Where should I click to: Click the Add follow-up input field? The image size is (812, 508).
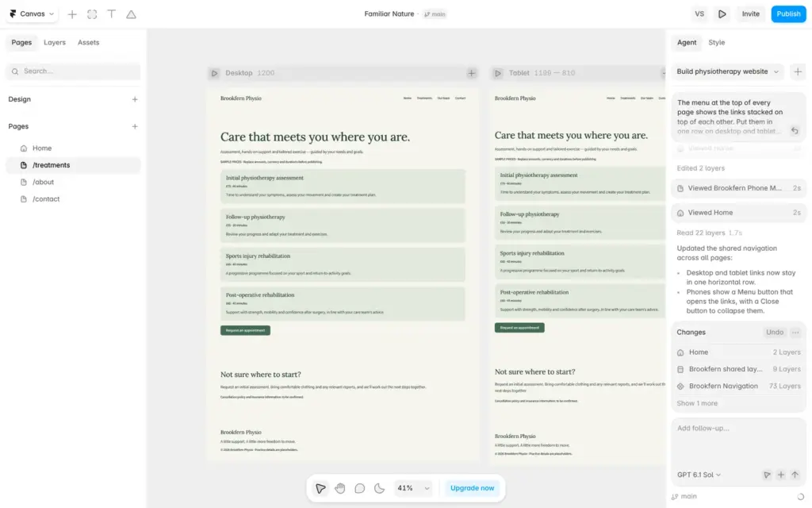(738, 440)
